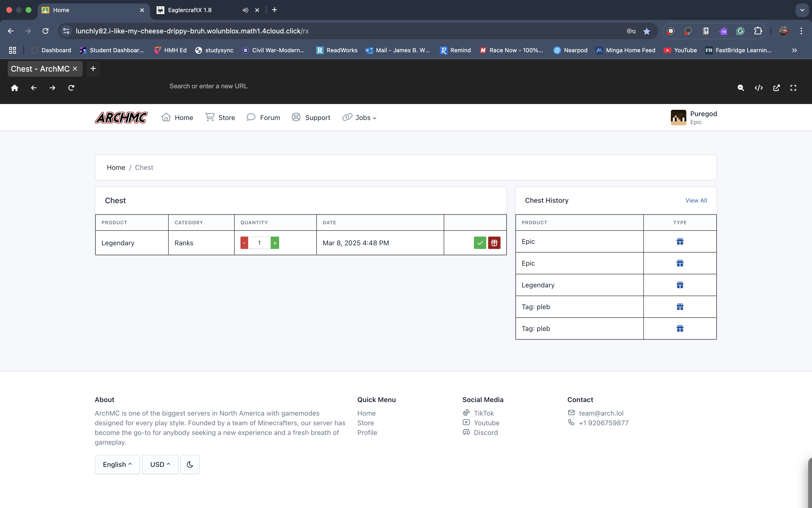The width and height of the screenshot is (812, 508).
Task: Click the proxy zoom-out magnifier icon
Action: 741,88
